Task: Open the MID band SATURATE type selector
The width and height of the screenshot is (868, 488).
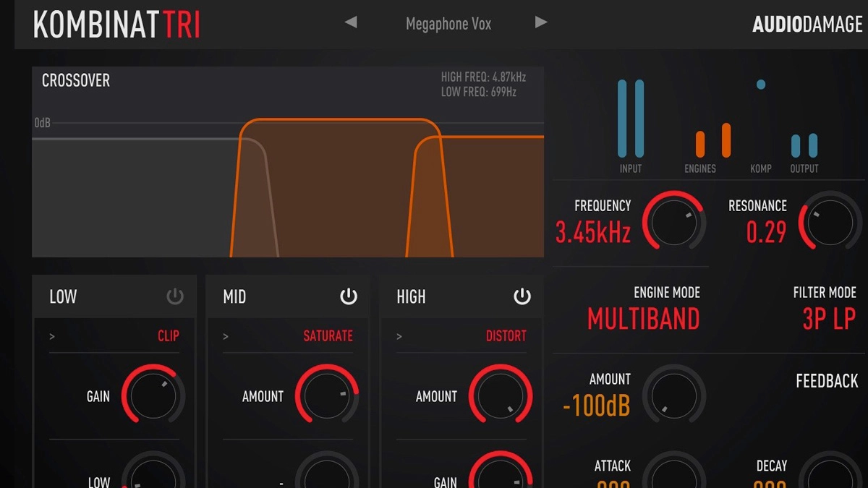Action: [x=328, y=336]
